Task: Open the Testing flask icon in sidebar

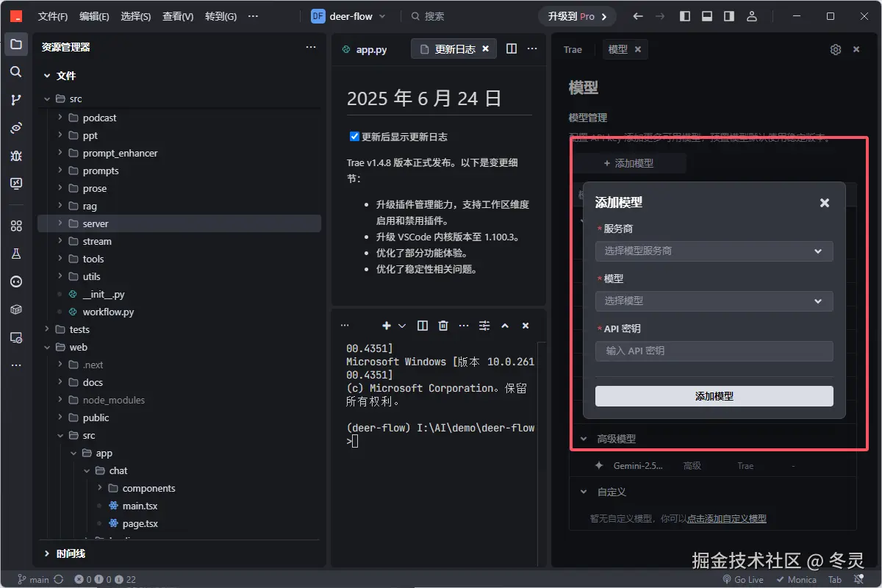Action: (16, 253)
